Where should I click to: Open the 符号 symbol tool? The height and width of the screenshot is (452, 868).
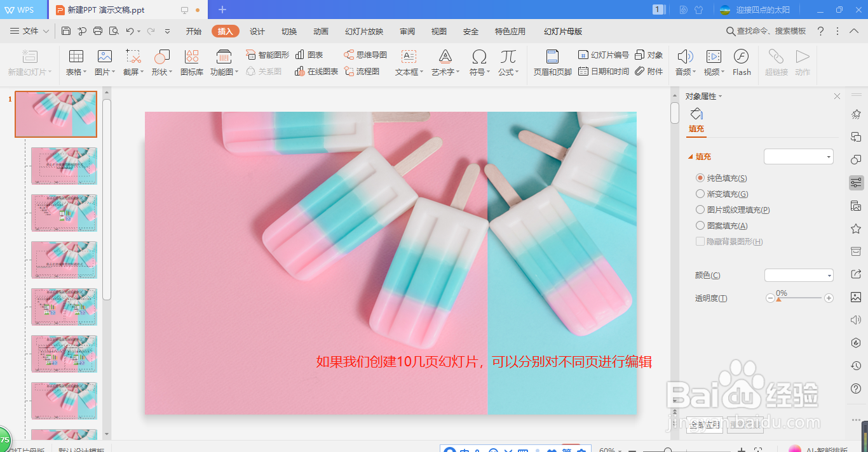[479, 63]
